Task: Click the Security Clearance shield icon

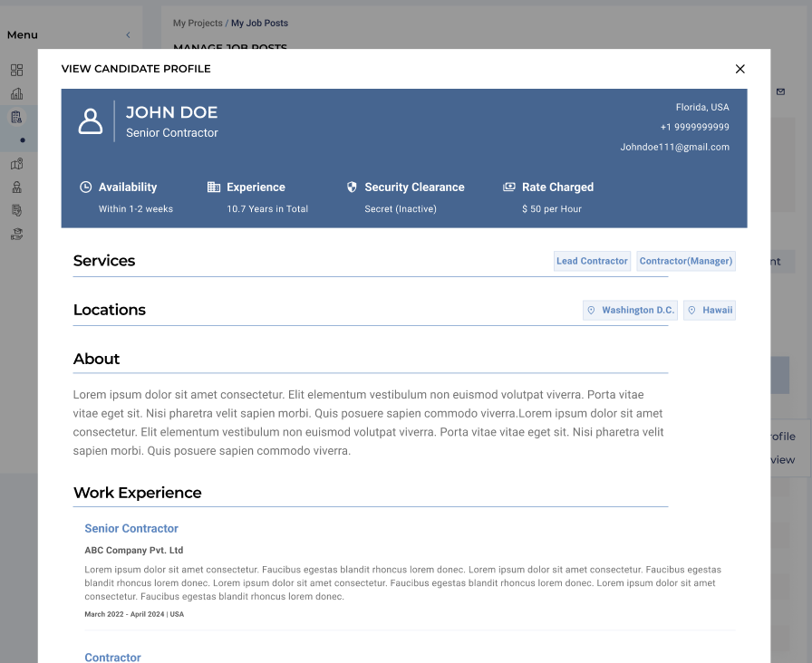Action: coord(352,187)
